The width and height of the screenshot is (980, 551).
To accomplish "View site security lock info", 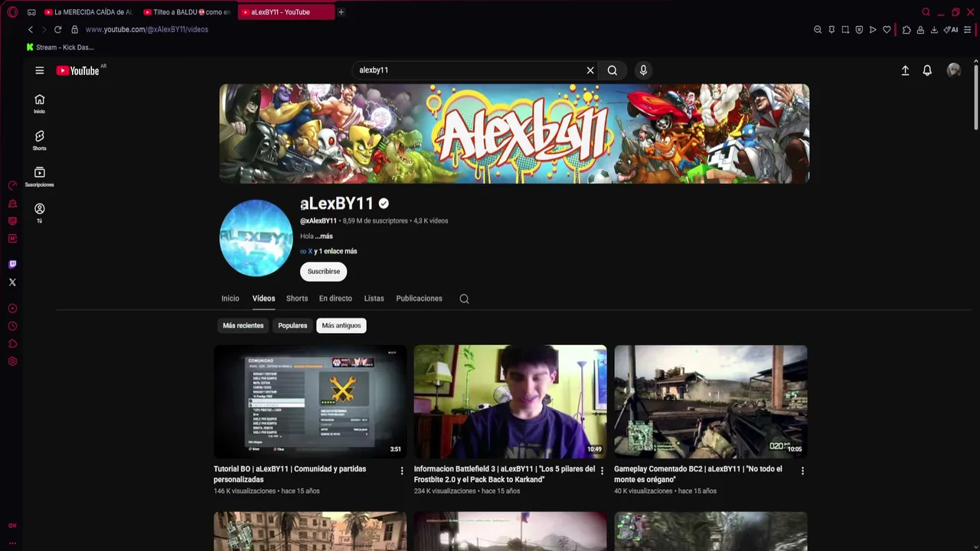I will click(74, 30).
